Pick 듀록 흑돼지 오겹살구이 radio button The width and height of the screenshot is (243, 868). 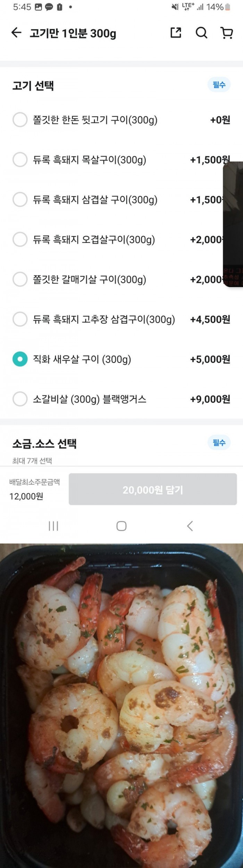[20, 240]
